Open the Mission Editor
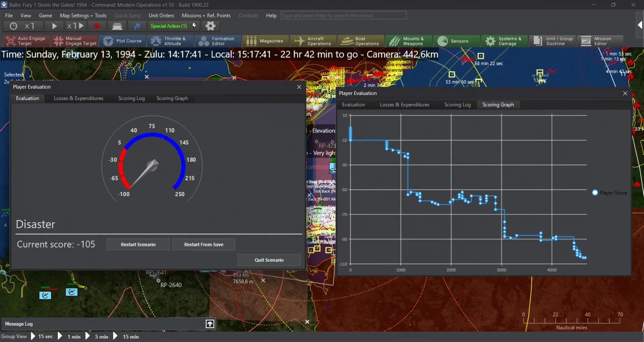 [x=600, y=41]
